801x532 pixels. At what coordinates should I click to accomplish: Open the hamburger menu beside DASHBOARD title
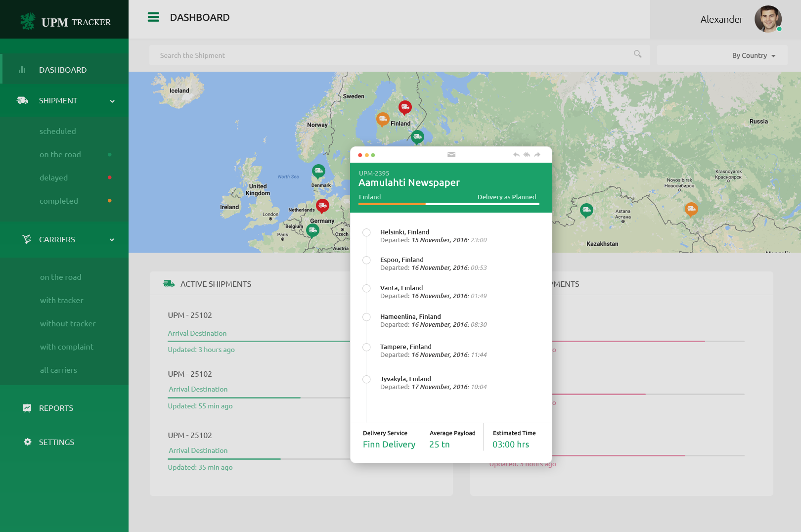click(153, 17)
